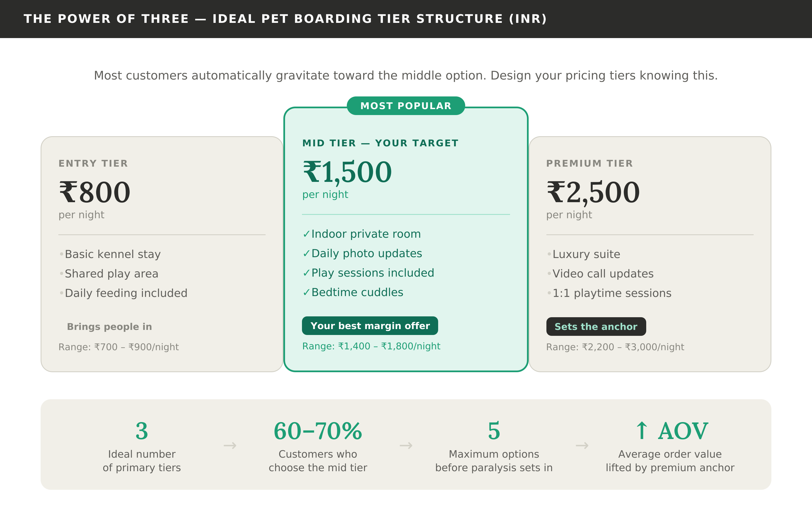This screenshot has width=812, height=527.
Task: Click the checkmark next to Daily photo updates
Action: [x=306, y=253]
